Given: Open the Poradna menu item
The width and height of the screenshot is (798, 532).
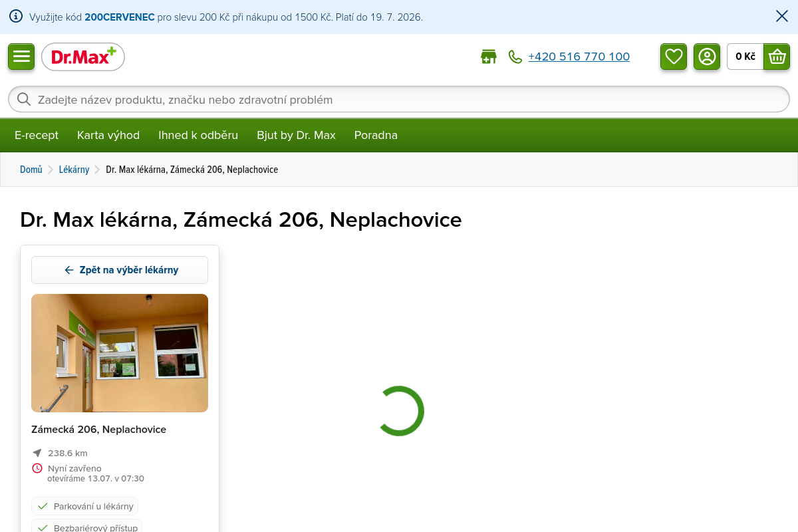Looking at the screenshot, I should (x=376, y=135).
